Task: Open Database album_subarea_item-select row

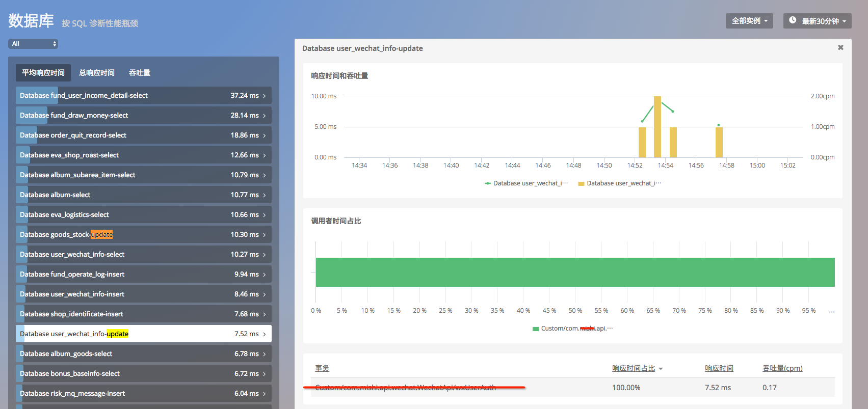Action: pyautogui.click(x=144, y=175)
